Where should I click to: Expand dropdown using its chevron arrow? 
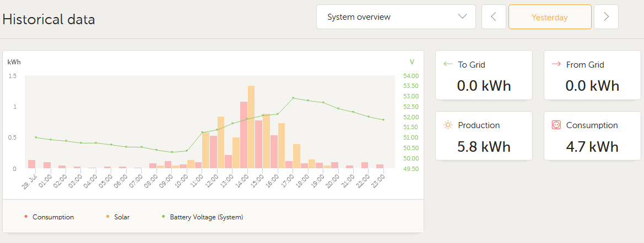pyautogui.click(x=462, y=17)
